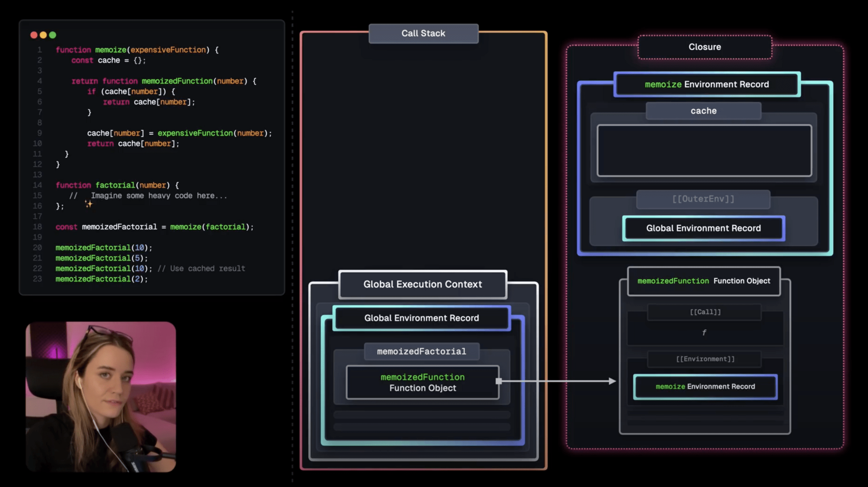
Task: Click the yellow dot in code window
Action: click(43, 35)
